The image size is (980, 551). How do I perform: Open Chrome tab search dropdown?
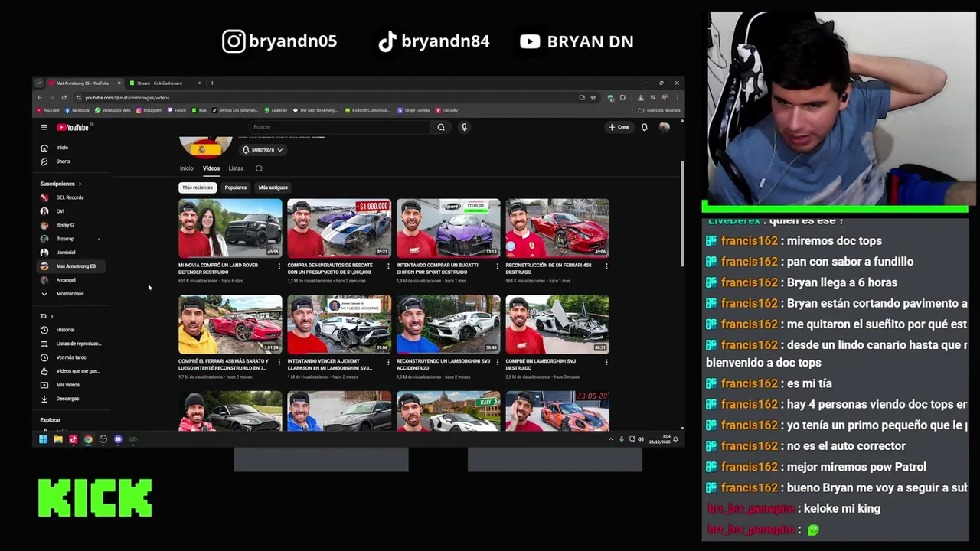[x=39, y=83]
